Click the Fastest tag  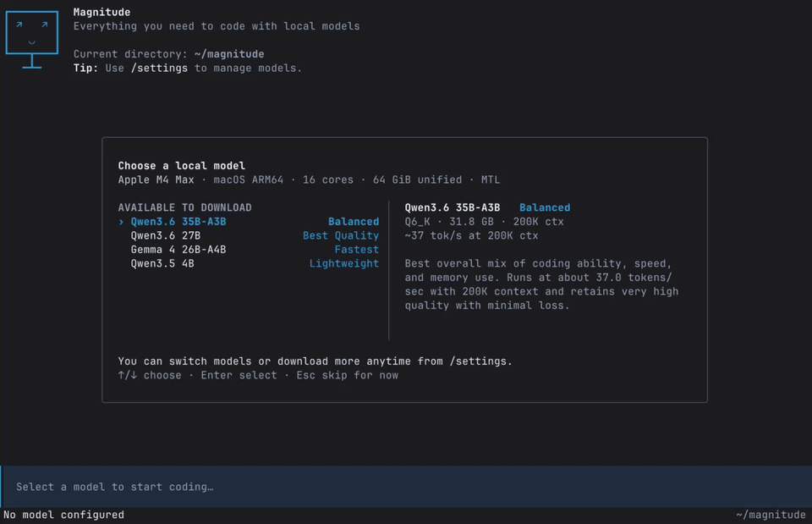(357, 250)
